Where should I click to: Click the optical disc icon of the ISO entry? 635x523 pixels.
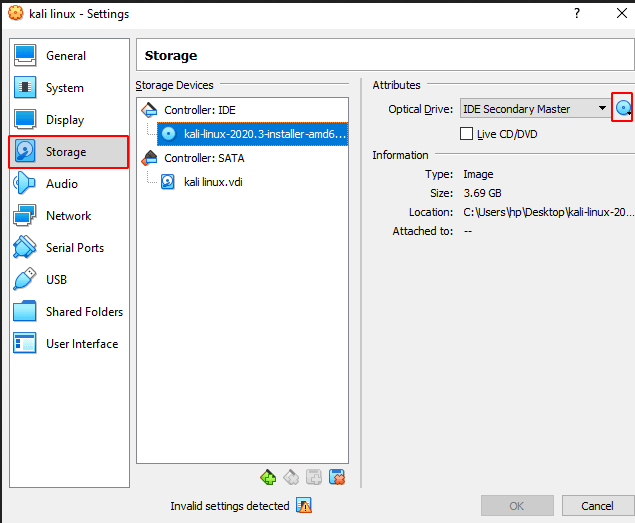(x=168, y=134)
